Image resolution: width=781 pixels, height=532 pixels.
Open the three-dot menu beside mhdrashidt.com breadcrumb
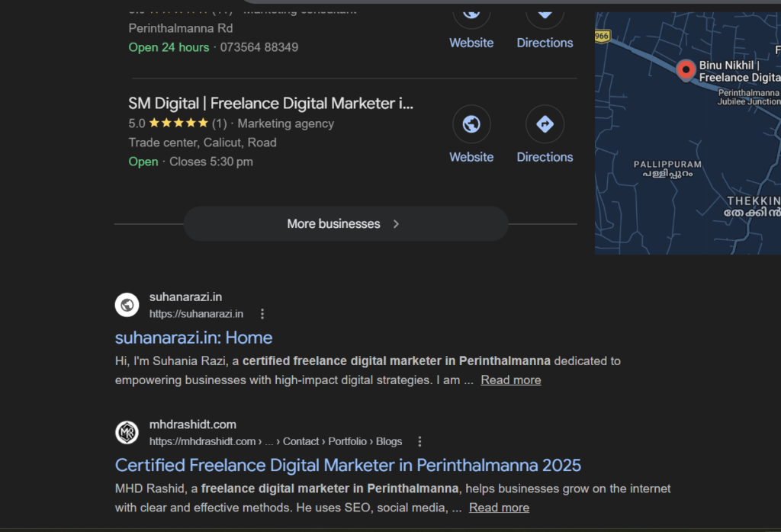click(420, 441)
